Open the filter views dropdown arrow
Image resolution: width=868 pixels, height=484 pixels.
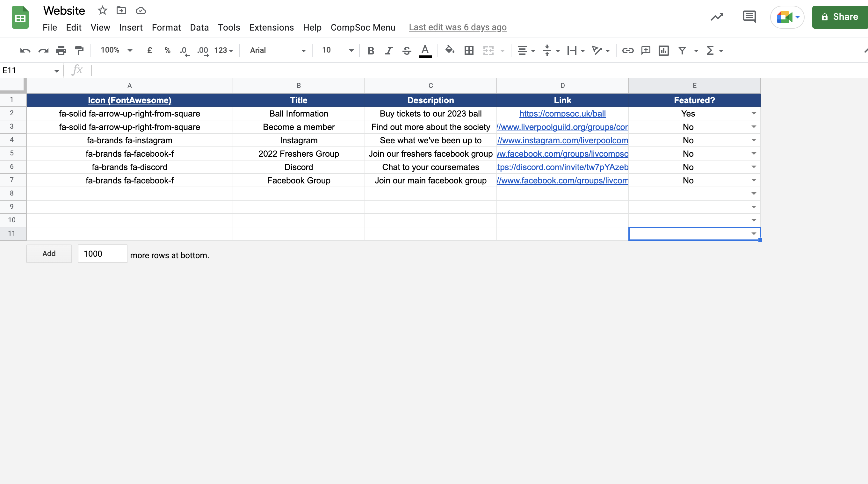(x=696, y=51)
